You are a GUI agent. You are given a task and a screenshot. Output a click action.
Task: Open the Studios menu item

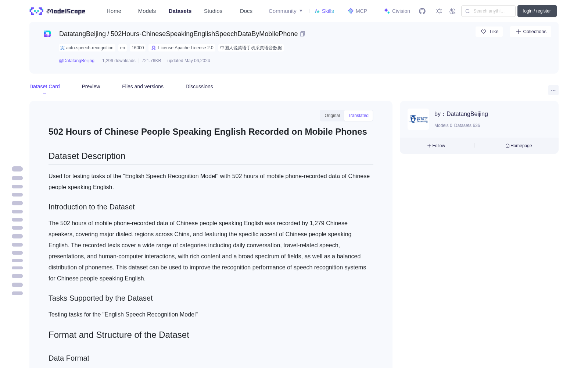[213, 11]
